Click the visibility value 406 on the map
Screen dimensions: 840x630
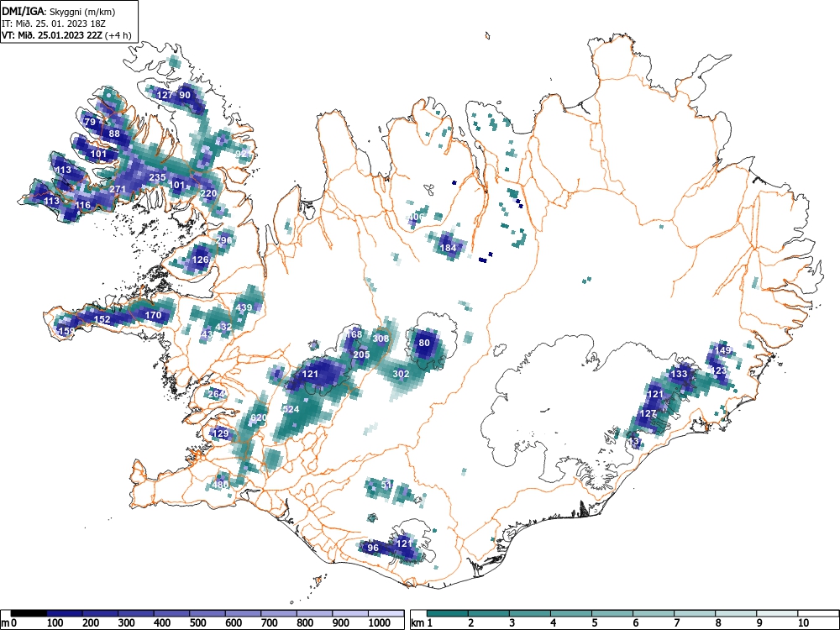tap(415, 217)
